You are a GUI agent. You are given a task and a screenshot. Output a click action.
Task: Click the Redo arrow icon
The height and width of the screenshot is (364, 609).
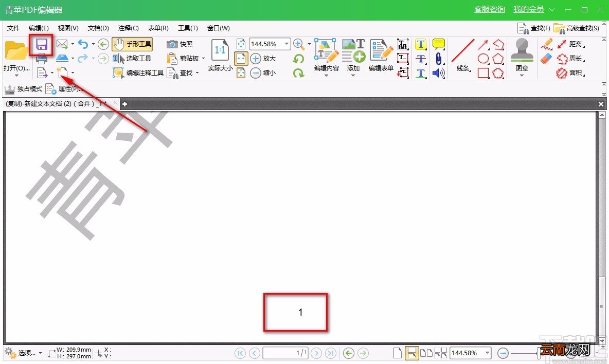point(83,59)
